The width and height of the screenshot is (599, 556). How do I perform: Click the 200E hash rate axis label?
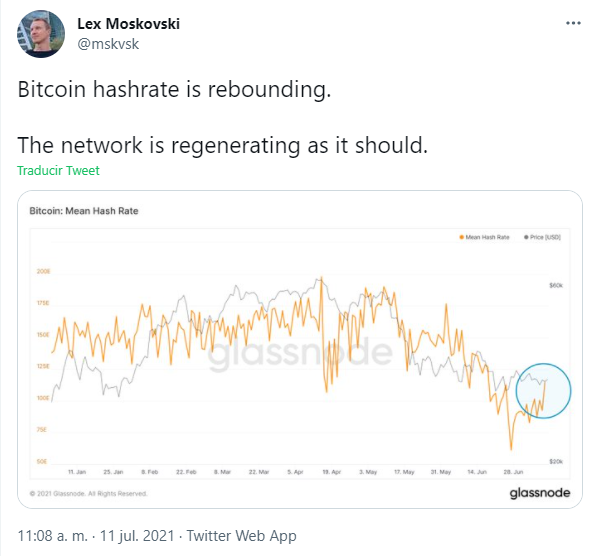pyautogui.click(x=43, y=271)
